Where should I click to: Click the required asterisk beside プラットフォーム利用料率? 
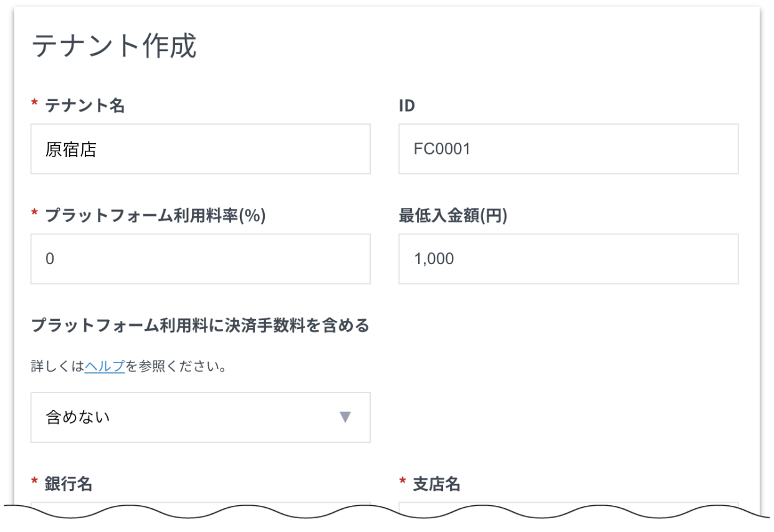(x=34, y=214)
